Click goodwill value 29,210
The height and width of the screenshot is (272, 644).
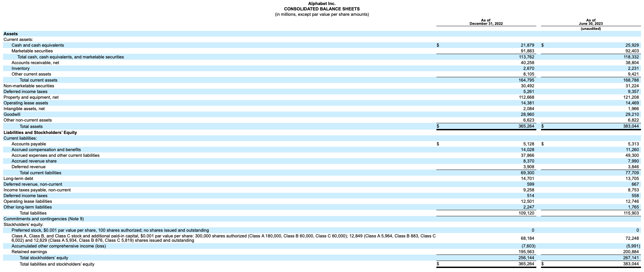[x=632, y=115]
